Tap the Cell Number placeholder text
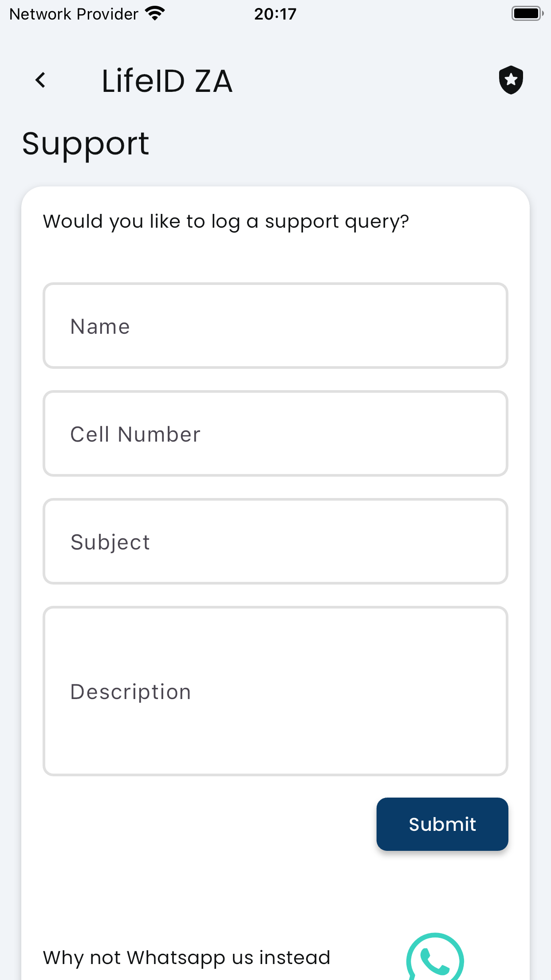The height and width of the screenshot is (980, 551). pyautogui.click(x=136, y=434)
